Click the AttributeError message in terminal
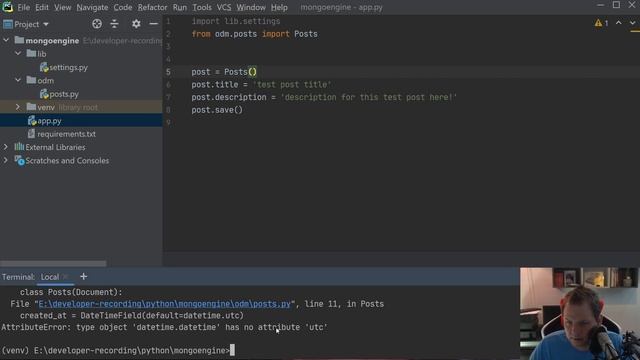Screen dimensions: 640x360 coord(164,327)
